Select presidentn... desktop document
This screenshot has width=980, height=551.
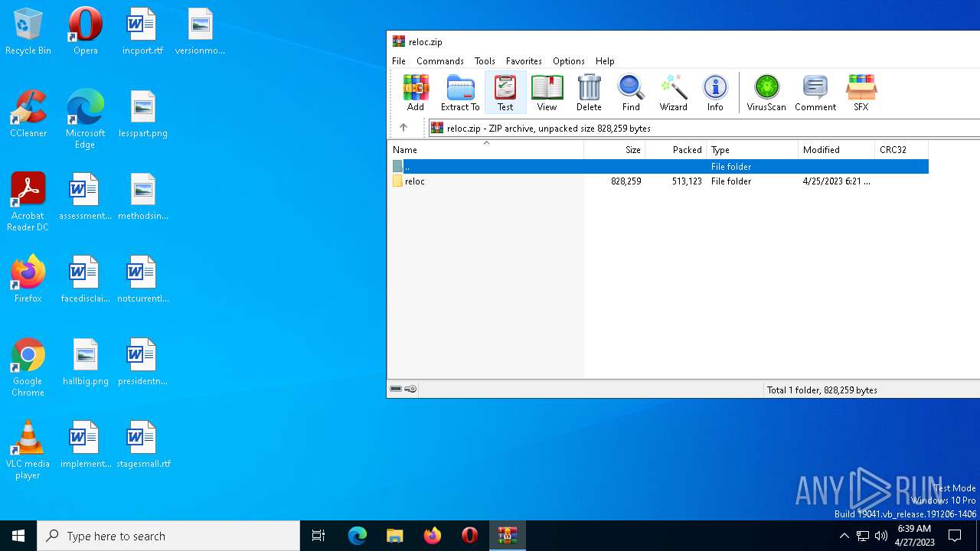[142, 363]
